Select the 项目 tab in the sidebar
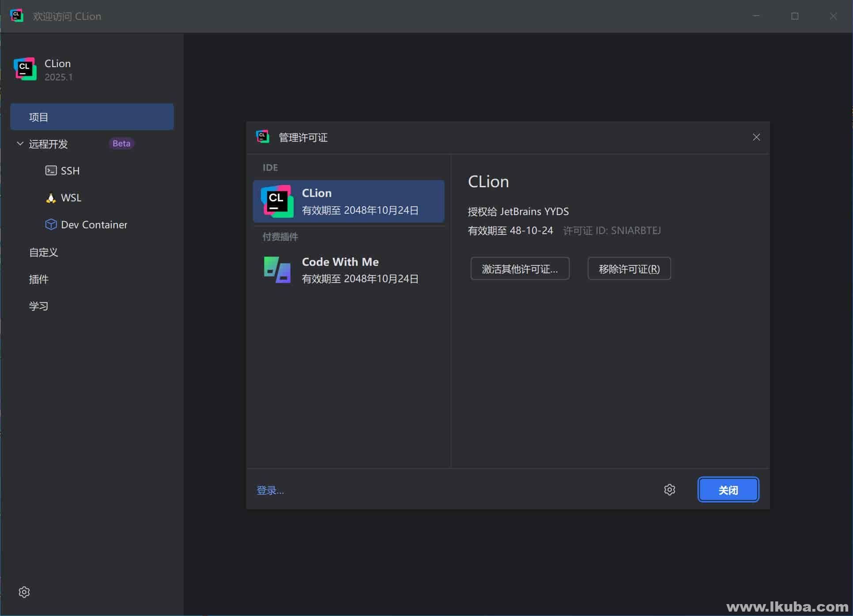The image size is (853, 616). [92, 117]
